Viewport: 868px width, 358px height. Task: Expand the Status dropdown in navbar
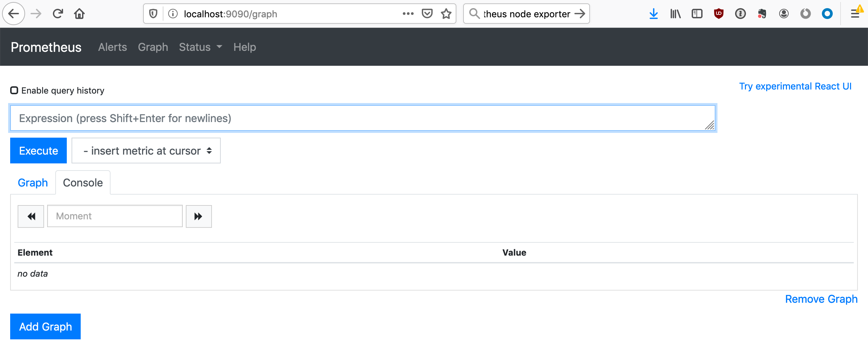[x=200, y=47]
